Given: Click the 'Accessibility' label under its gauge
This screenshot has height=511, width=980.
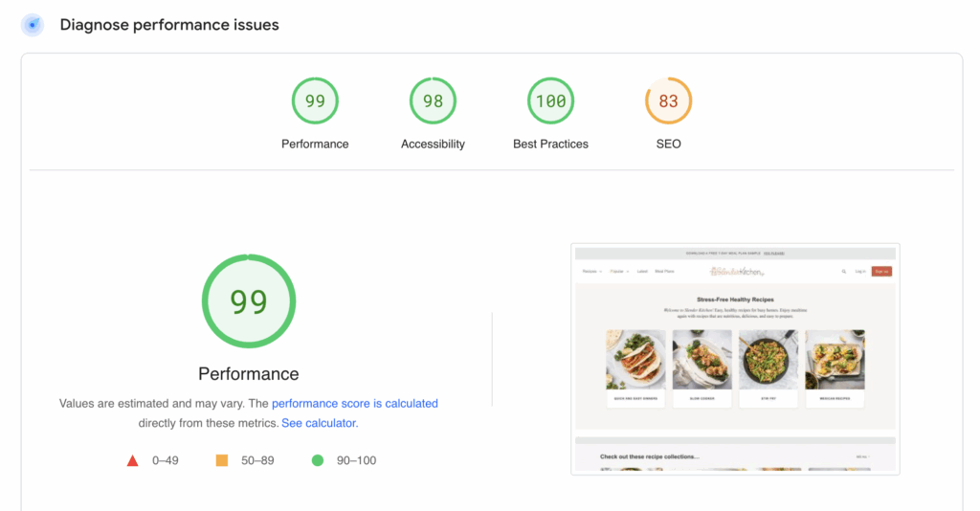Looking at the screenshot, I should 434,144.
